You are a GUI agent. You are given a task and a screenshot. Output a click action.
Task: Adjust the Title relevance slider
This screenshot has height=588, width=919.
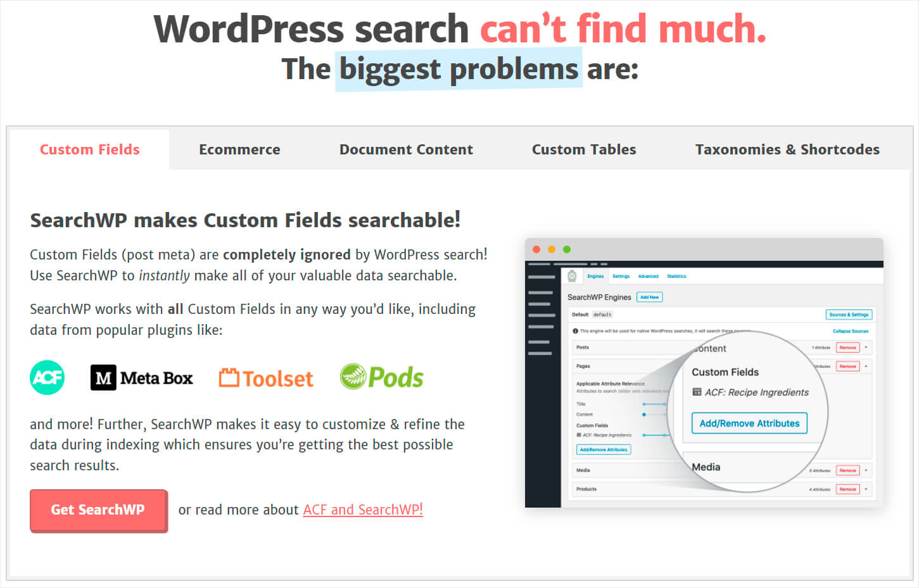point(654,404)
